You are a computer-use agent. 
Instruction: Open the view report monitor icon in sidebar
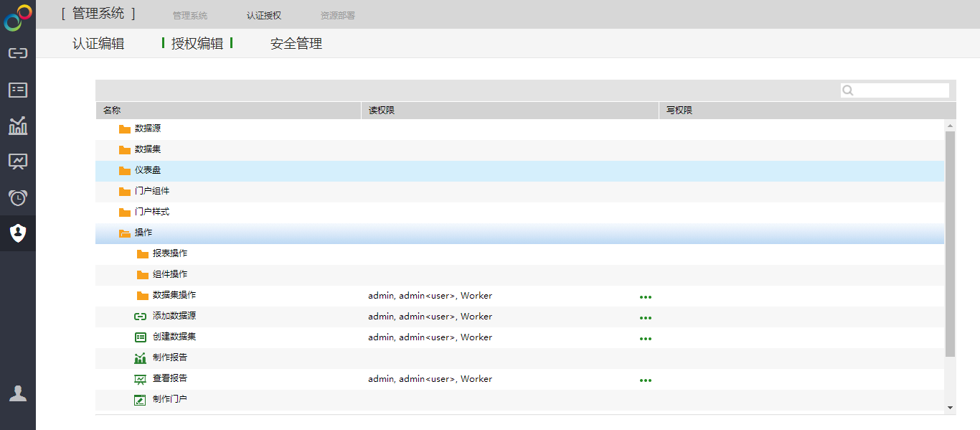pyautogui.click(x=18, y=162)
